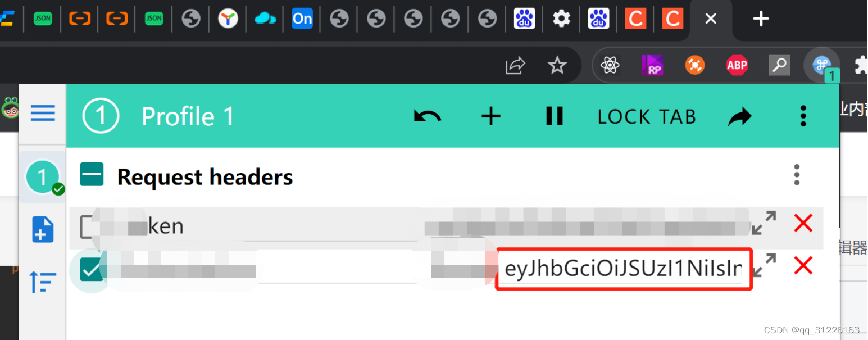Share Profile 1 with arrow icon

(x=739, y=116)
